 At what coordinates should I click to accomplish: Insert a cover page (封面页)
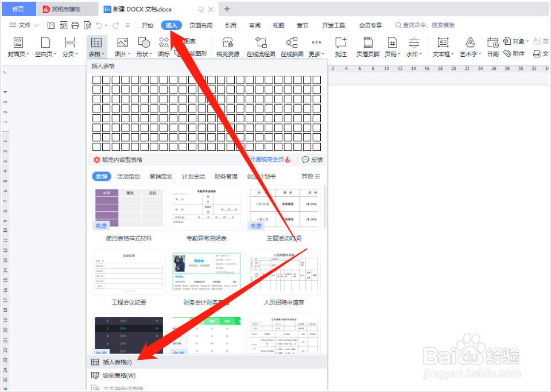coord(18,46)
